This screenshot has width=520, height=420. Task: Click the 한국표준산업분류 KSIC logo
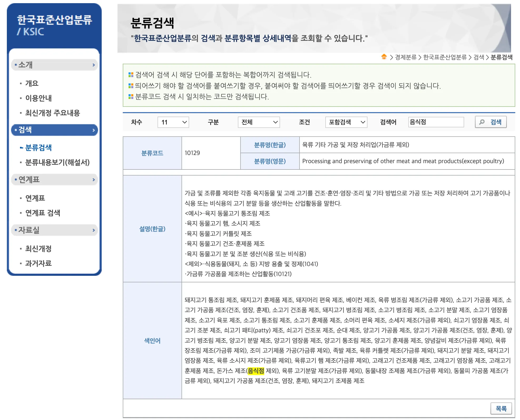[x=54, y=25]
